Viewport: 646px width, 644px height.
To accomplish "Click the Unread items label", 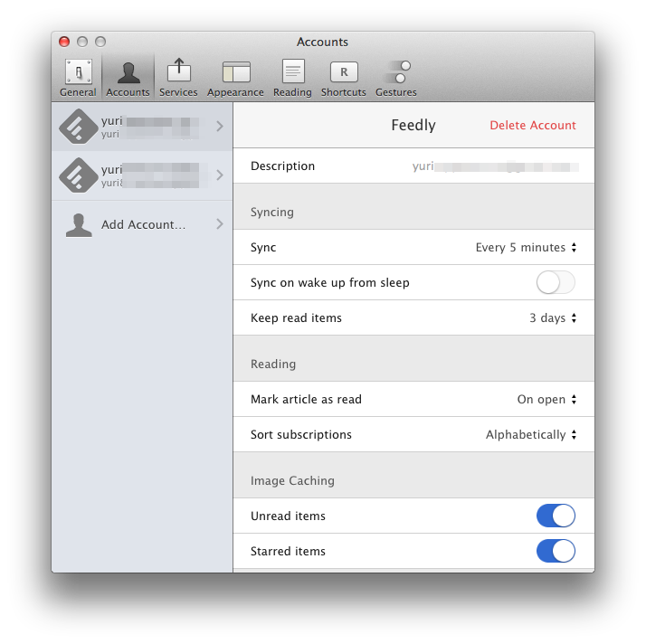I will (288, 516).
